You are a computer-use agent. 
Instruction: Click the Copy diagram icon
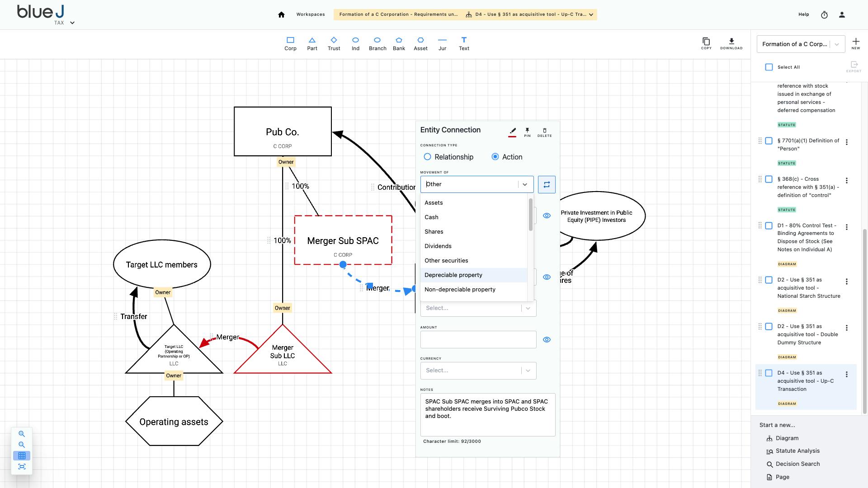click(x=706, y=43)
